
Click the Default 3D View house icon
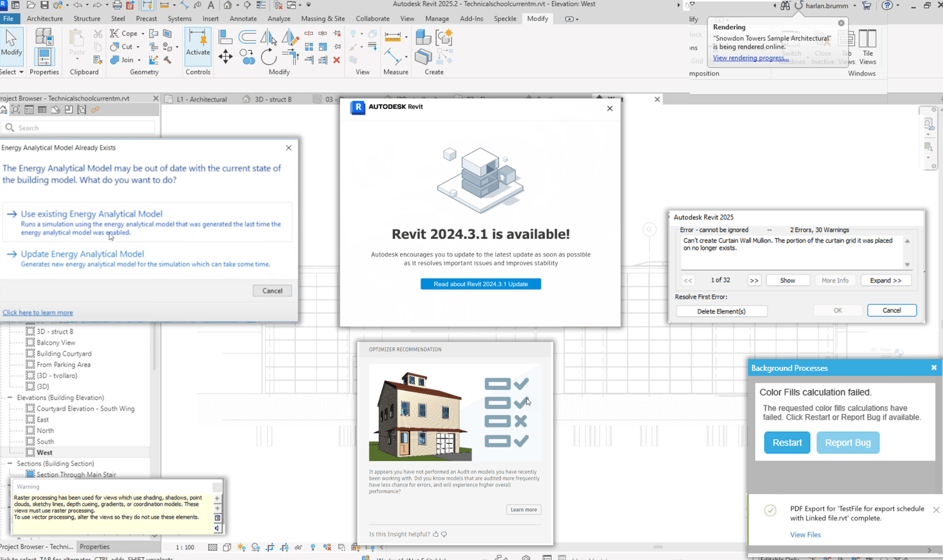click(227, 5)
